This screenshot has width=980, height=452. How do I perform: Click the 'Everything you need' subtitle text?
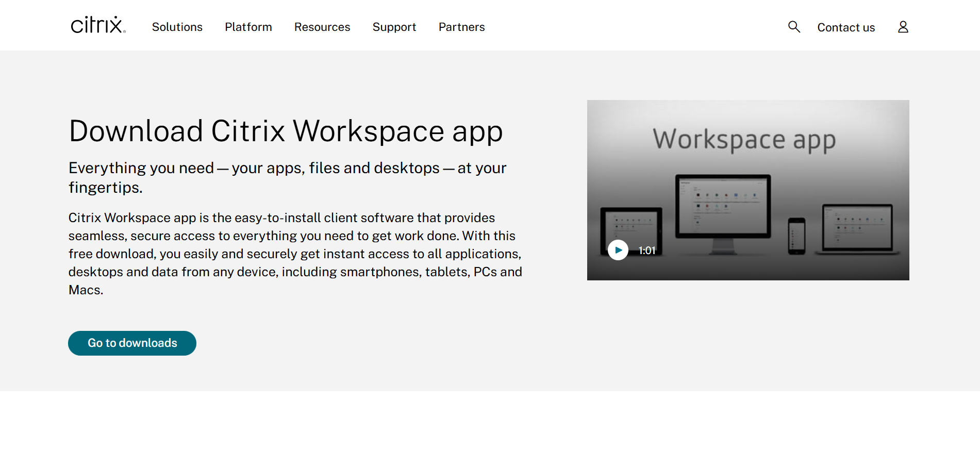point(287,178)
